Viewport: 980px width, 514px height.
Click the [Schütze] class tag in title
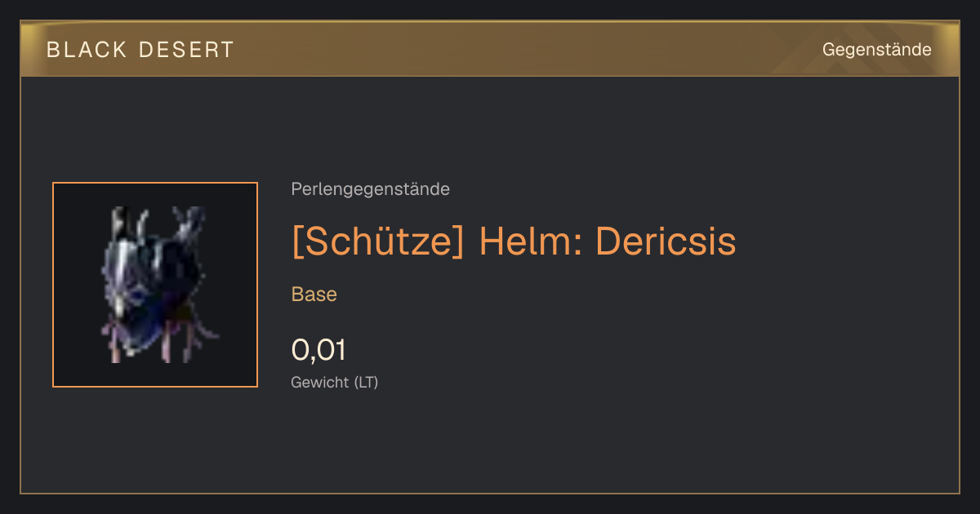coord(377,241)
